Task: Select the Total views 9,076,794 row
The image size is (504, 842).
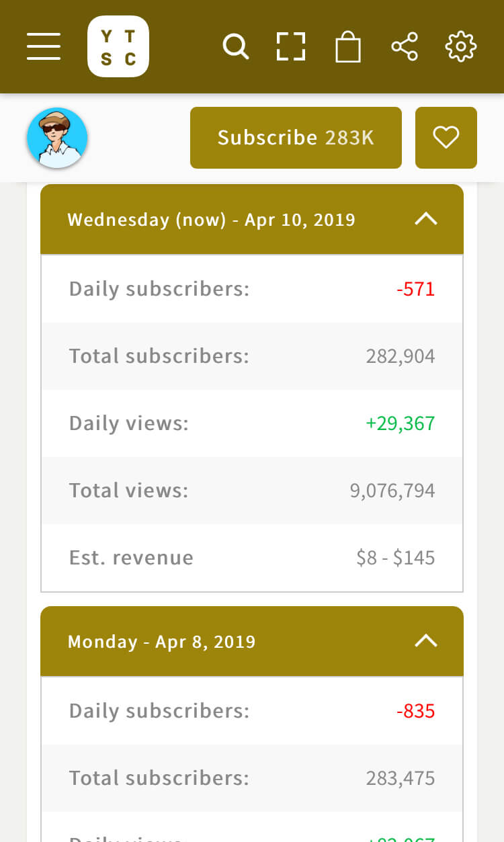Action: pyautogui.click(x=252, y=491)
